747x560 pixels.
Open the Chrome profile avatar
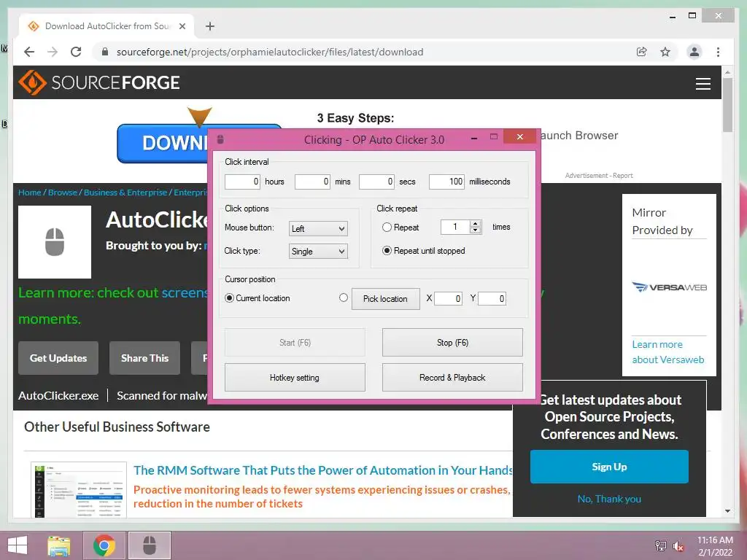point(694,52)
